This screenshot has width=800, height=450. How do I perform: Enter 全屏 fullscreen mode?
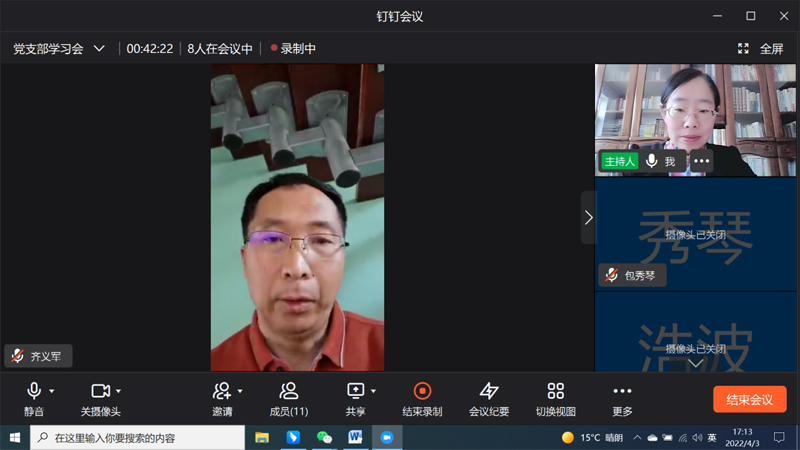[760, 48]
